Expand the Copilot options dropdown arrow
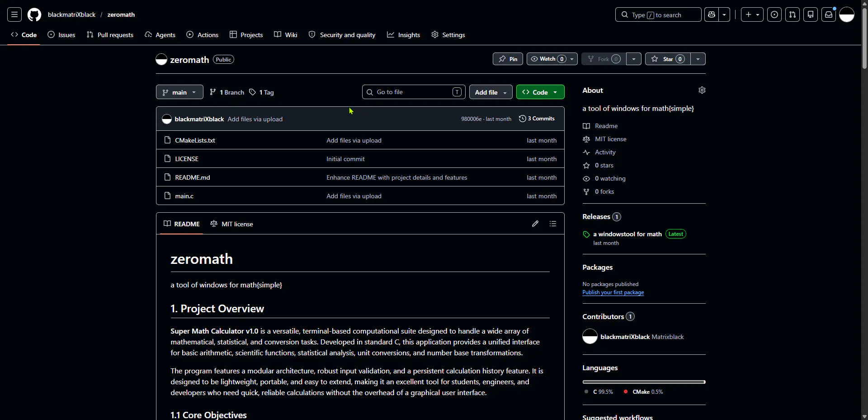 click(724, 14)
